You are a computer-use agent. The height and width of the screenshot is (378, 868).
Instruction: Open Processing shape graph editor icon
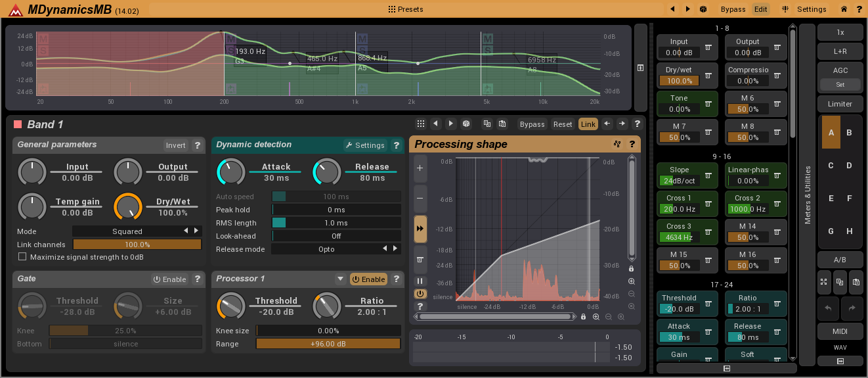(x=617, y=144)
